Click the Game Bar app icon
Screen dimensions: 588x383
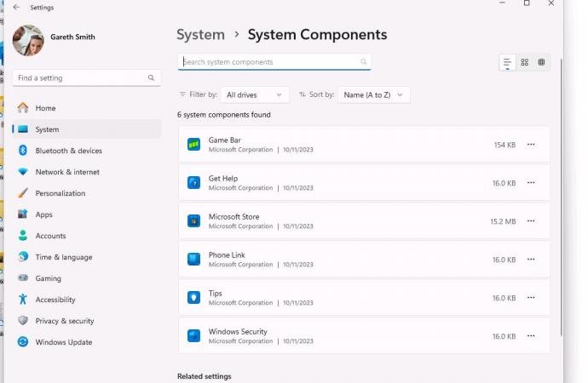coord(193,145)
